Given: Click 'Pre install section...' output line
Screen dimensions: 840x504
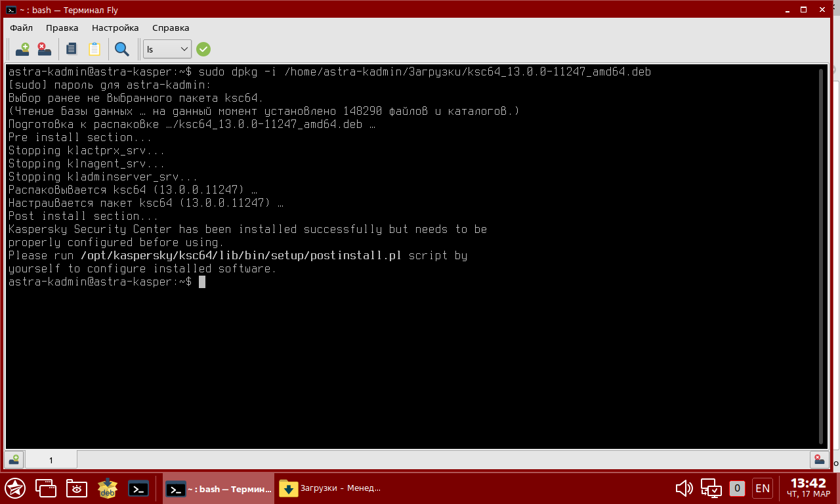Looking at the screenshot, I should tap(80, 137).
